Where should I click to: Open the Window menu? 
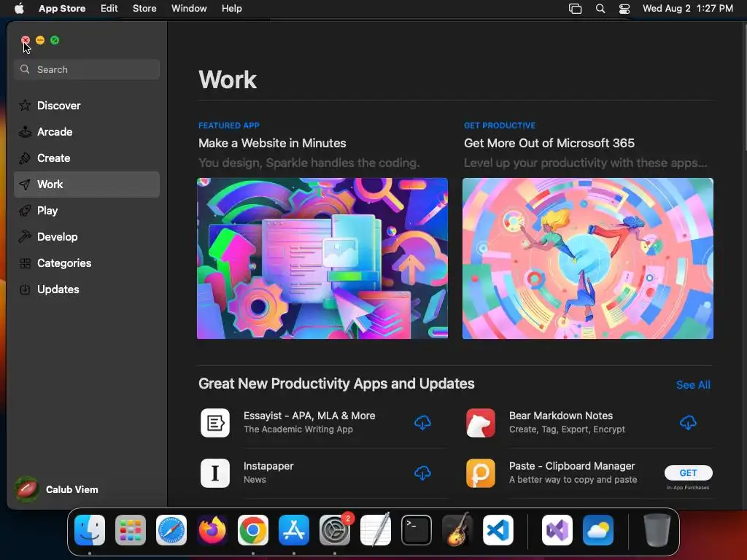tap(189, 9)
